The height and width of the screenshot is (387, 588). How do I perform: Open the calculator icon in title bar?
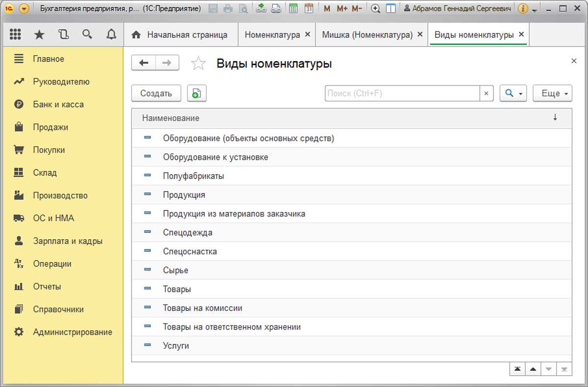coord(294,8)
